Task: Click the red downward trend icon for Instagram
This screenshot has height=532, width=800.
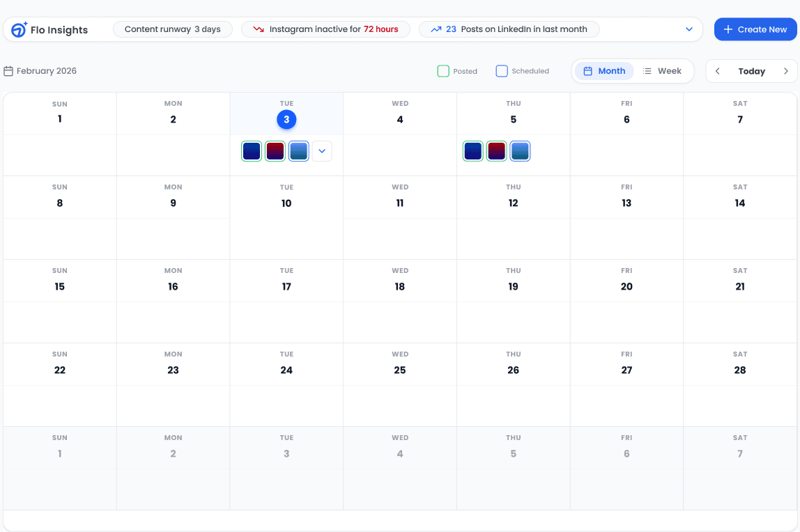Action: point(259,29)
